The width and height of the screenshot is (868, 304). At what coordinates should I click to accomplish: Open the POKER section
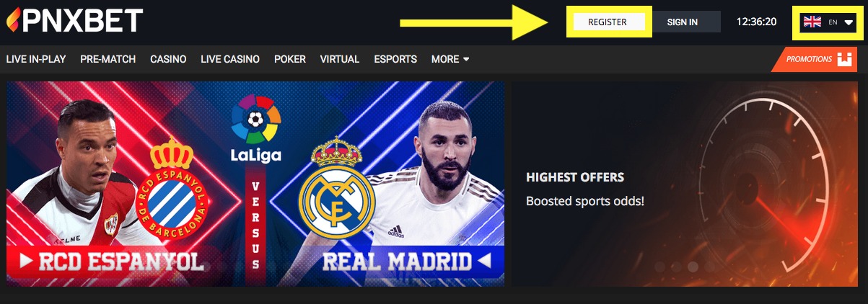(290, 59)
